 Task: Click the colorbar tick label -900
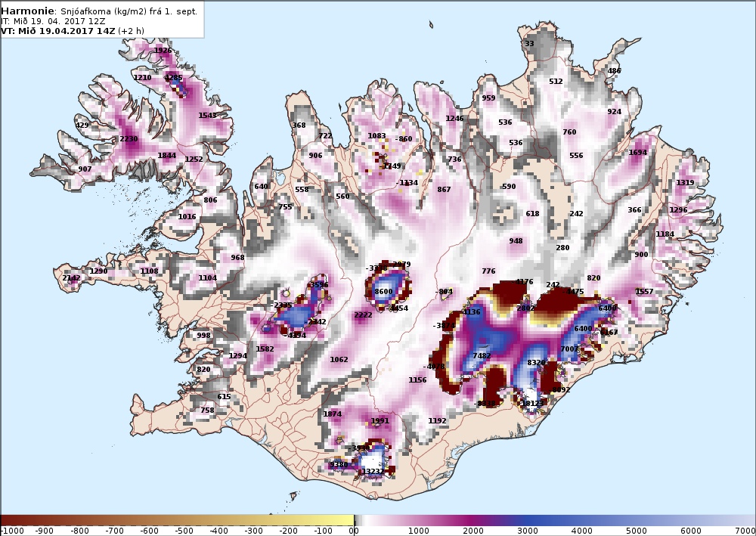coord(44,531)
